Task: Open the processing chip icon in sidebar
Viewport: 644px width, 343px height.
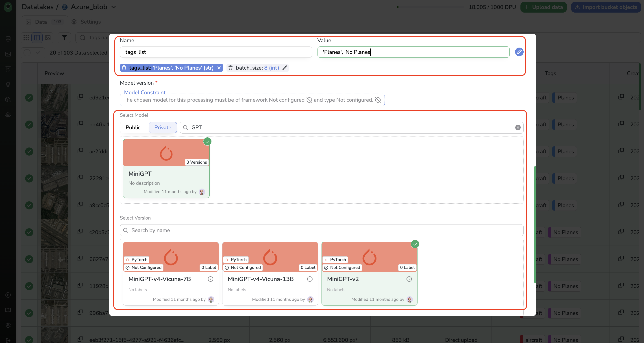Action: (8, 115)
